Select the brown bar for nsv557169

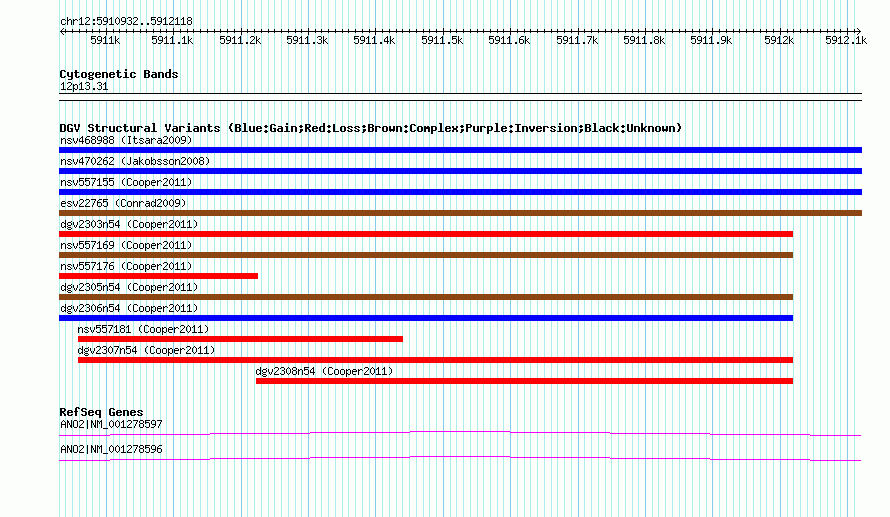[426, 255]
